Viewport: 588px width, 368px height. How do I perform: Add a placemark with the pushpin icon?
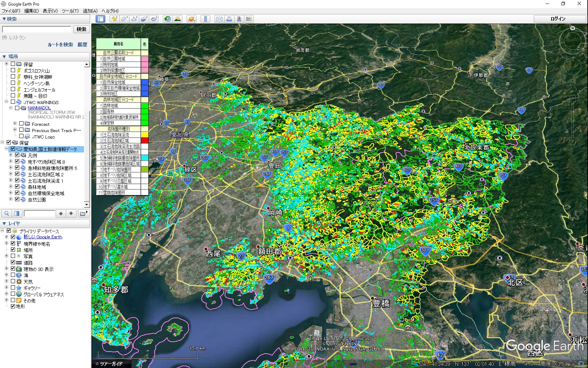pos(114,19)
